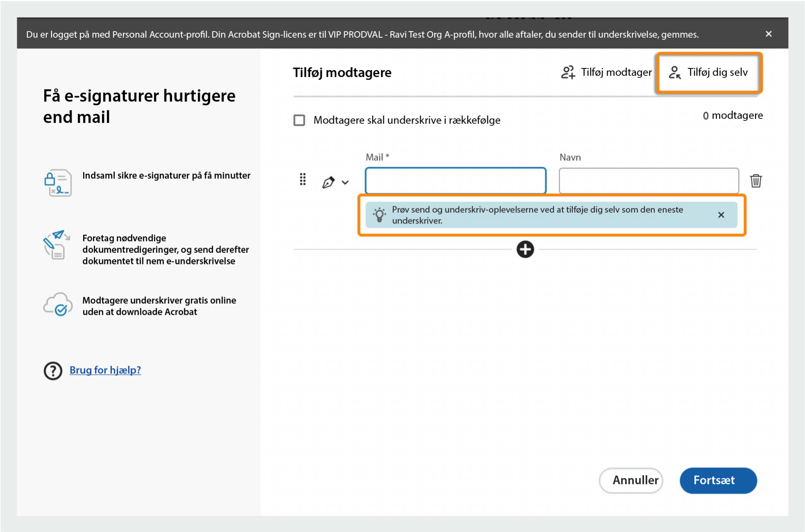Focus the Mail input field
805x532 pixels.
pyautogui.click(x=455, y=180)
